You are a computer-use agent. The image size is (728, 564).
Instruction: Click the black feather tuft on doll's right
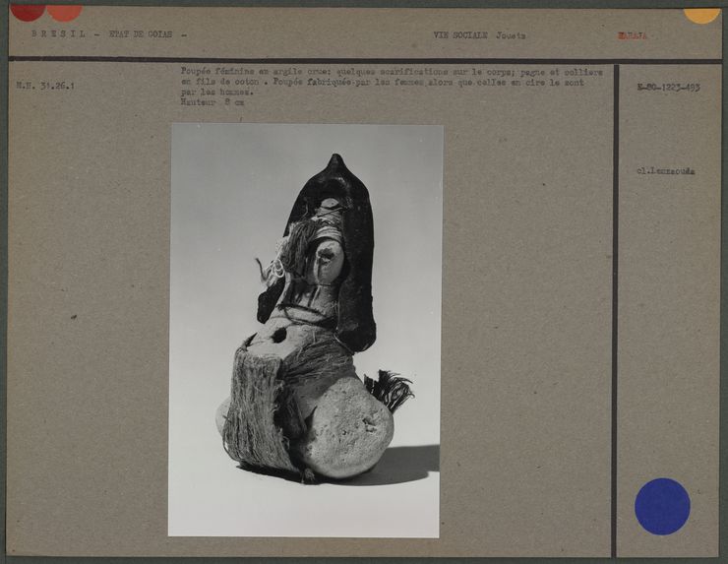(390, 390)
